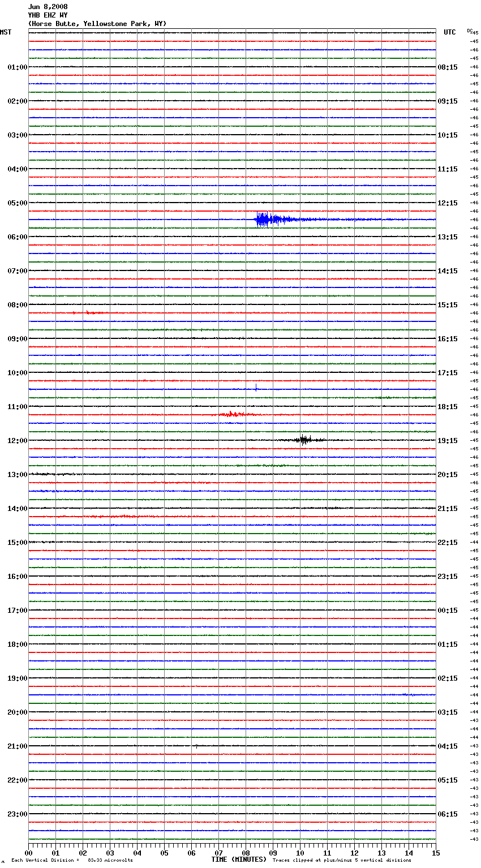Click the black seismic event on the 12:00 trace
This screenshot has width=481, height=868.
pyautogui.click(x=304, y=440)
